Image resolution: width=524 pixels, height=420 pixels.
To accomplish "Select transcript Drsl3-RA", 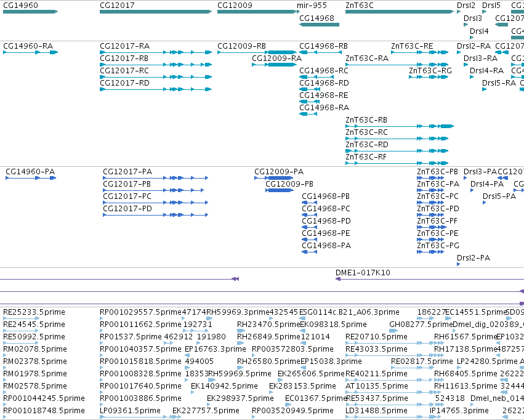I will tap(480, 58).
